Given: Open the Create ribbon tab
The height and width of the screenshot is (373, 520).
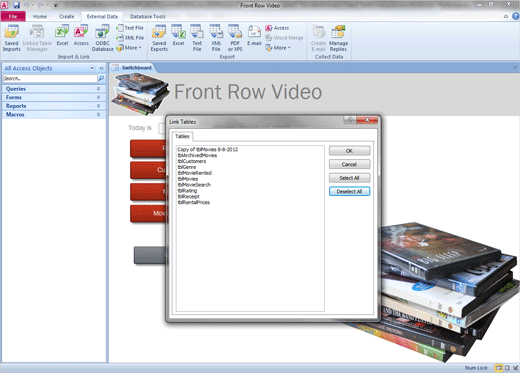Looking at the screenshot, I should click(67, 16).
